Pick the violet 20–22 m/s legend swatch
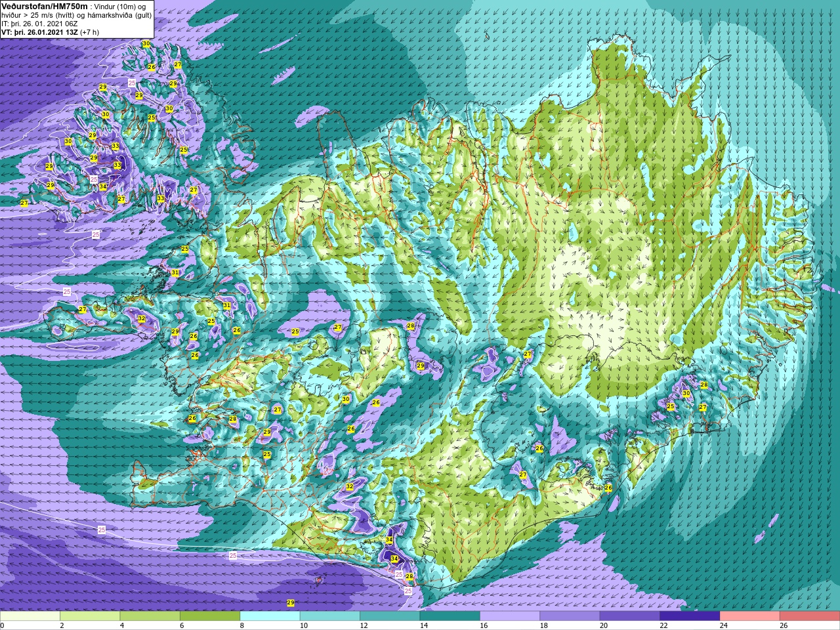This screenshot has height=630, width=840. (x=629, y=616)
